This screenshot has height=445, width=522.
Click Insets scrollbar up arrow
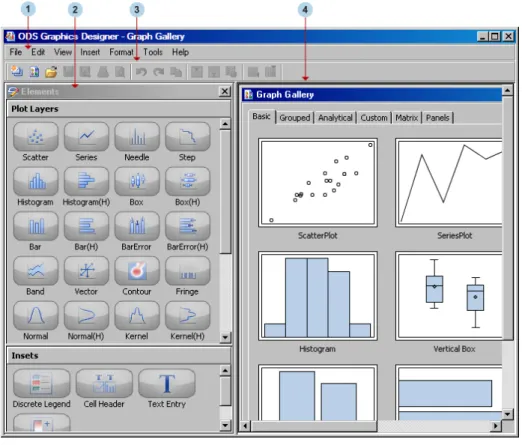(225, 370)
